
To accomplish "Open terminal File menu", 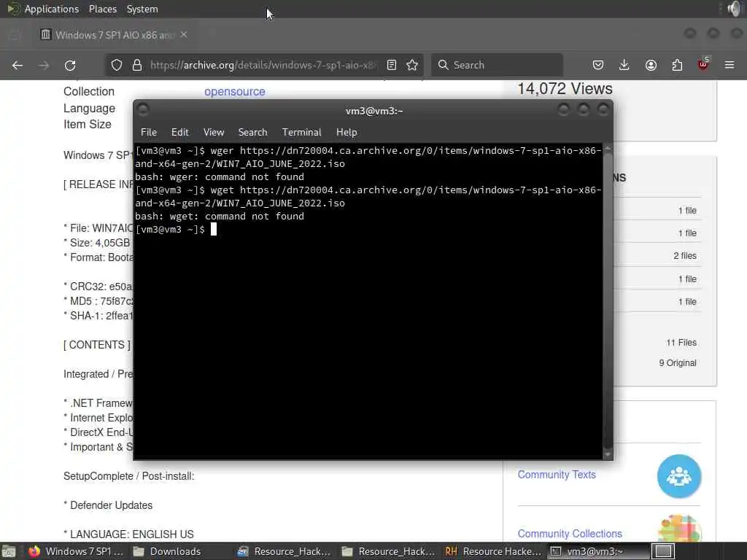I will tap(149, 133).
